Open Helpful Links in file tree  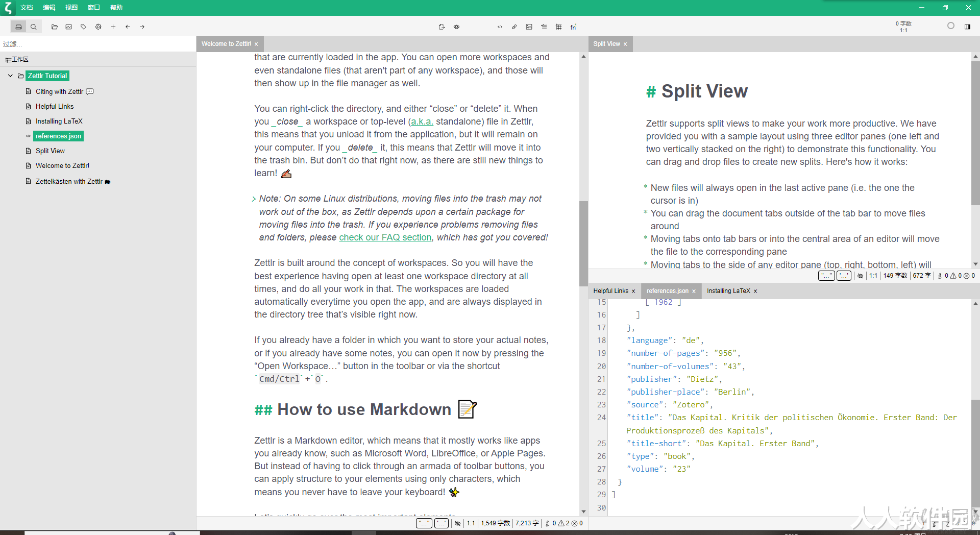pyautogui.click(x=55, y=107)
